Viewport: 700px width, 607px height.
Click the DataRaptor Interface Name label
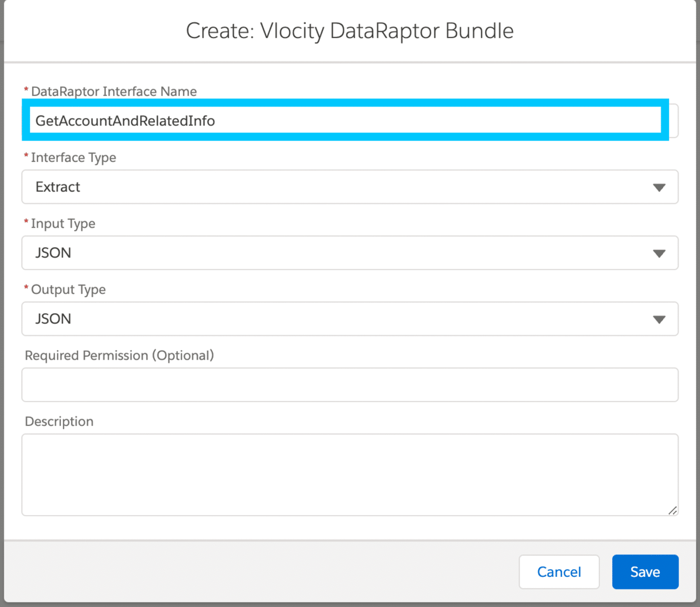[x=113, y=91]
